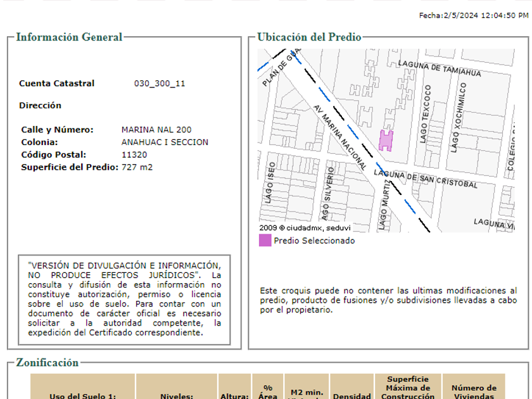Click the Este croquis note below the map
Image resolution: width=532 pixels, height=399 pixels.
388,300
